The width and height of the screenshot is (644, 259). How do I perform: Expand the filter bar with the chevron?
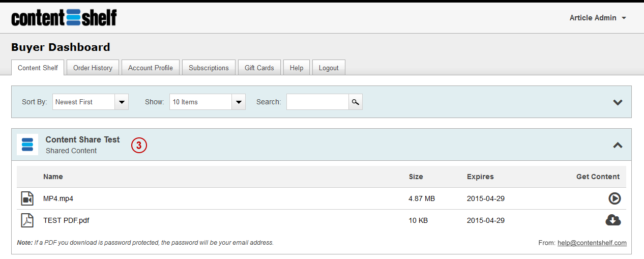coord(618,102)
